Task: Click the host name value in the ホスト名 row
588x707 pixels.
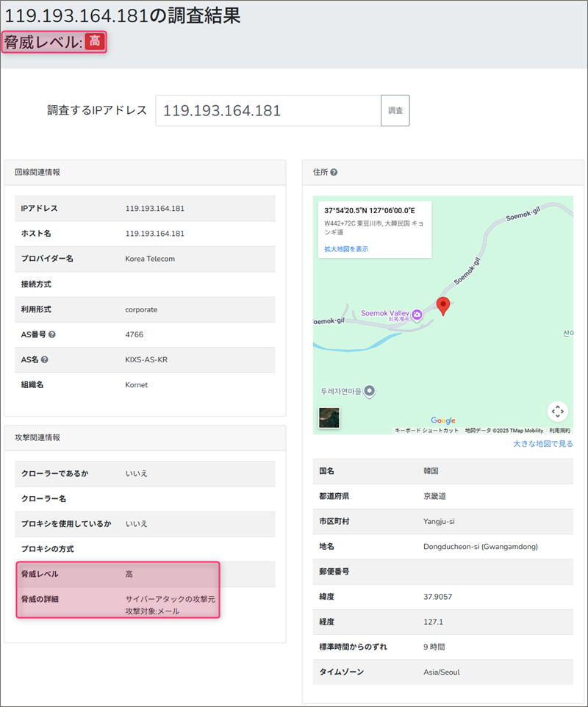Action: tap(154, 234)
